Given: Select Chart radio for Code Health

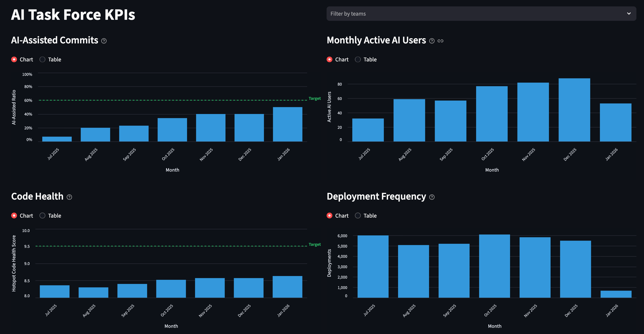Looking at the screenshot, I should point(14,216).
